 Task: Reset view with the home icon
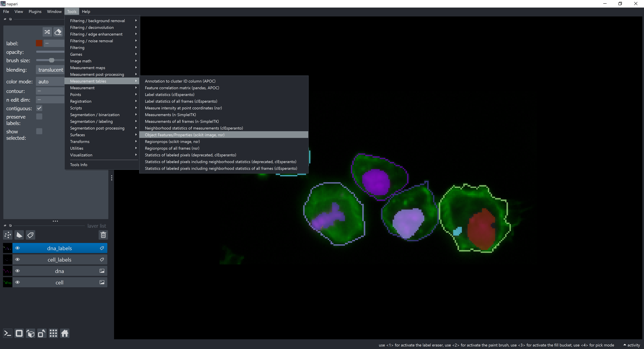[65, 333]
